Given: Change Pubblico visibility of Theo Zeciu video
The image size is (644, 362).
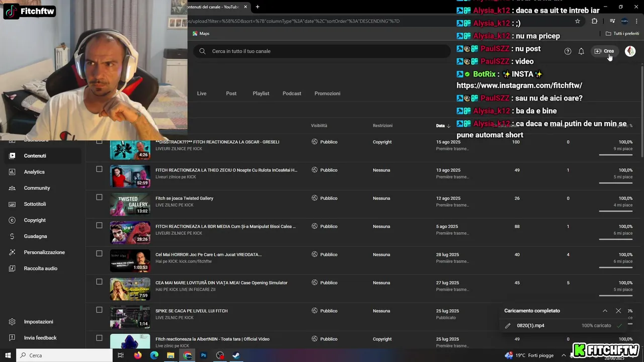Looking at the screenshot, I should point(325,170).
